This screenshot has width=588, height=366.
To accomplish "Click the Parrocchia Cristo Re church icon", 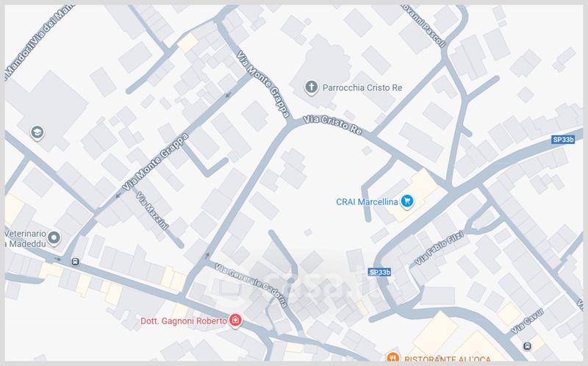I will pyautogui.click(x=311, y=87).
